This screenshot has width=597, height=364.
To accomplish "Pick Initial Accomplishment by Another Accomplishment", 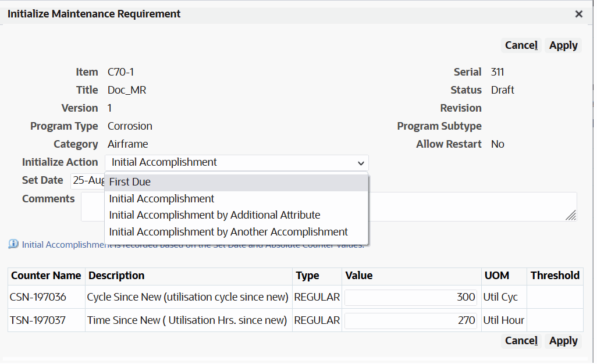I will click(228, 232).
